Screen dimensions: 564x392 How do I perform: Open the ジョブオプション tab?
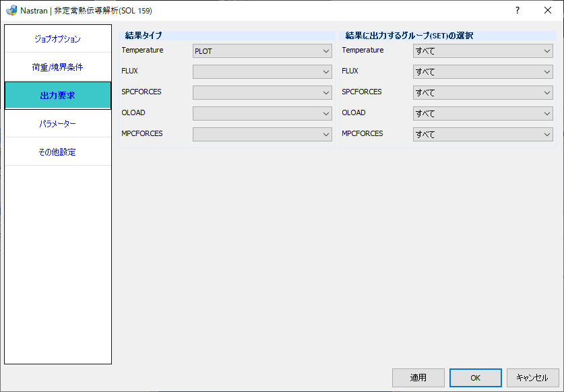[x=57, y=39]
